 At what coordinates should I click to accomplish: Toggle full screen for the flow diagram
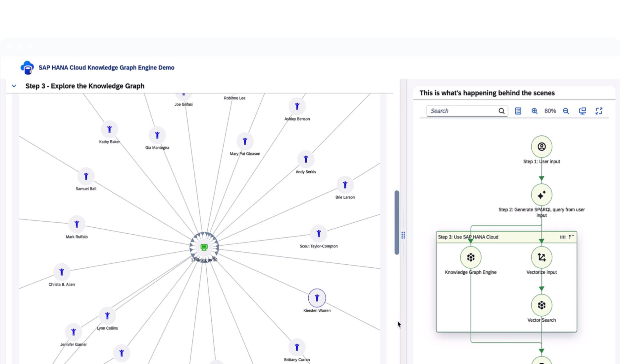pos(599,111)
